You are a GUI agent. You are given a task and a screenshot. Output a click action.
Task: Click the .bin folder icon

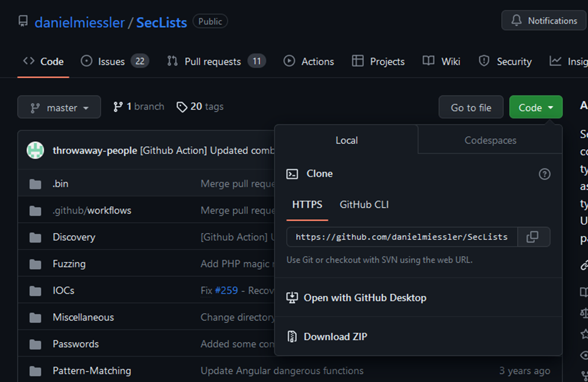[35, 184]
